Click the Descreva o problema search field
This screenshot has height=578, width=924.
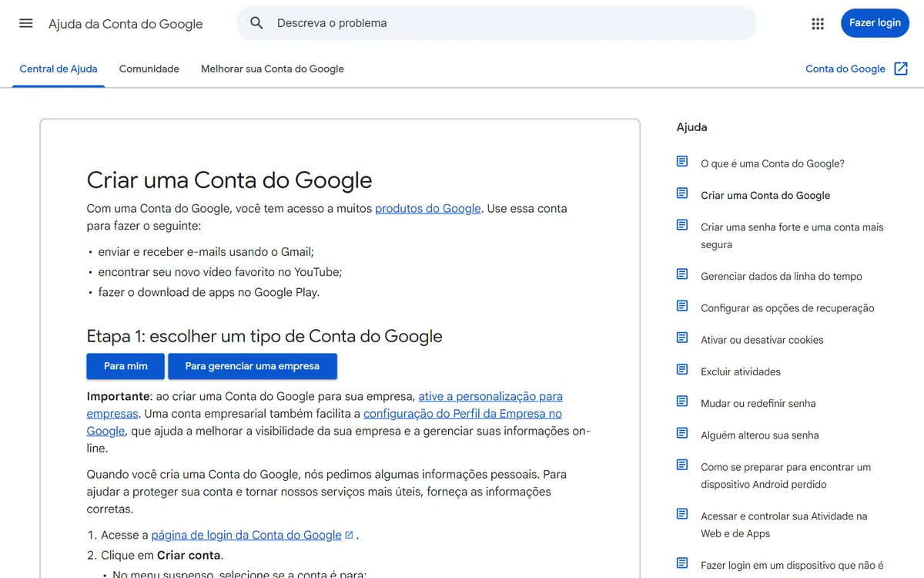(x=497, y=23)
